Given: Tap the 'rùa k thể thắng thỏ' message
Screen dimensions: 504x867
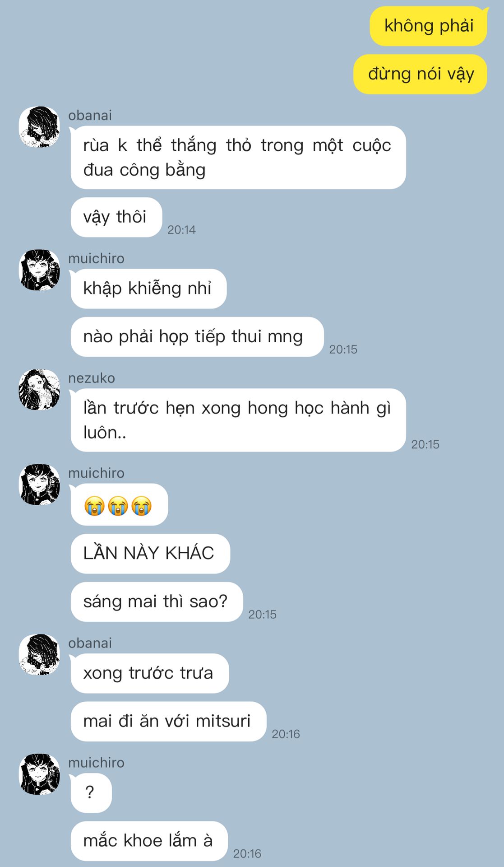Looking at the screenshot, I should pyautogui.click(x=238, y=158).
